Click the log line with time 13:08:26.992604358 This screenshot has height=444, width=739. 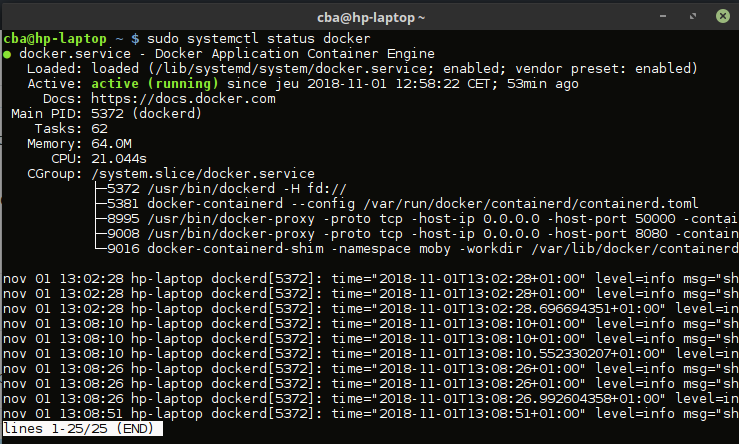370,399
